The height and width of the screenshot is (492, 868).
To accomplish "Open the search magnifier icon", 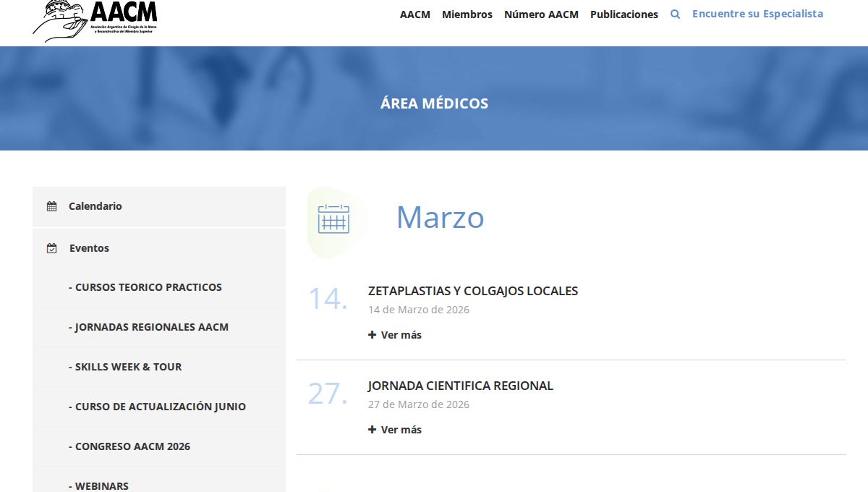I will point(675,14).
